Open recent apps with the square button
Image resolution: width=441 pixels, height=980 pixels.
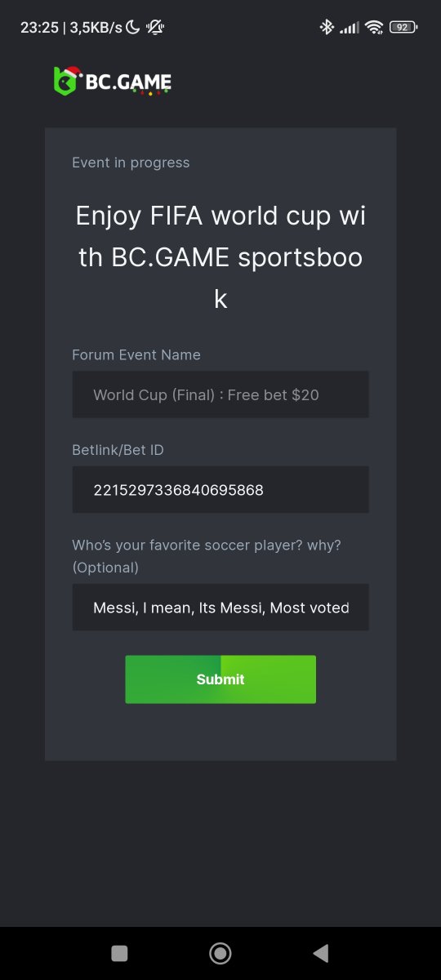119,953
